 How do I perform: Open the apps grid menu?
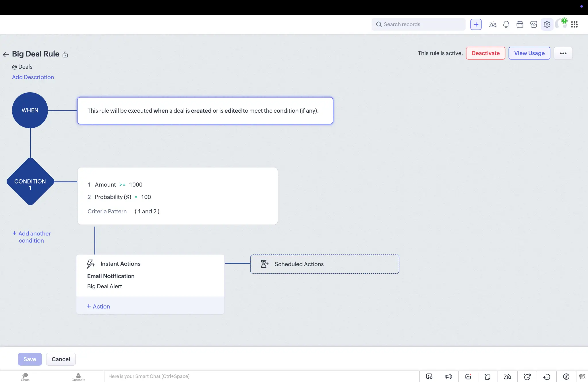tap(574, 24)
